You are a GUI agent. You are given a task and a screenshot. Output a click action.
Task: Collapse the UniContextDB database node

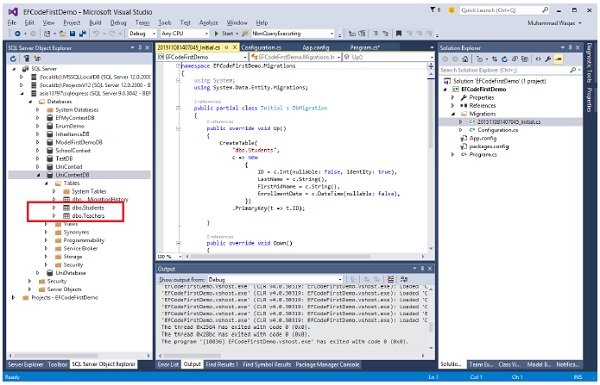(x=38, y=175)
